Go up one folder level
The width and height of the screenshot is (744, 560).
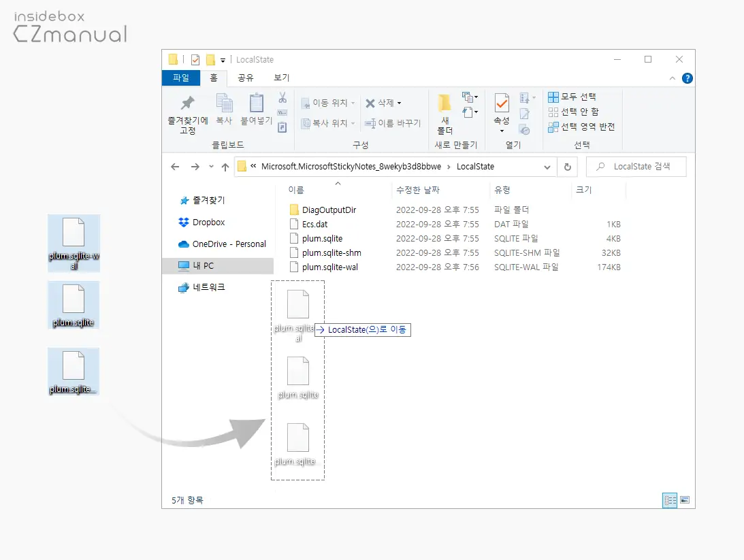coord(225,167)
